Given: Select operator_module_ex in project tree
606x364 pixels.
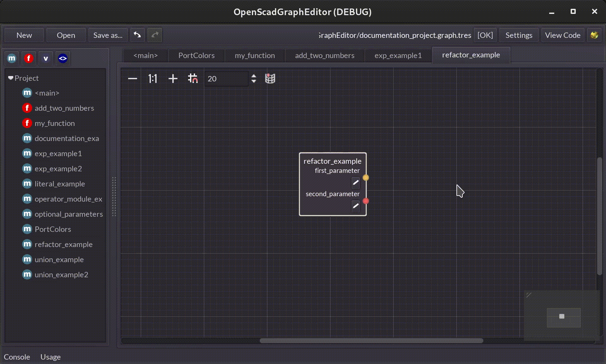Looking at the screenshot, I should [68, 199].
